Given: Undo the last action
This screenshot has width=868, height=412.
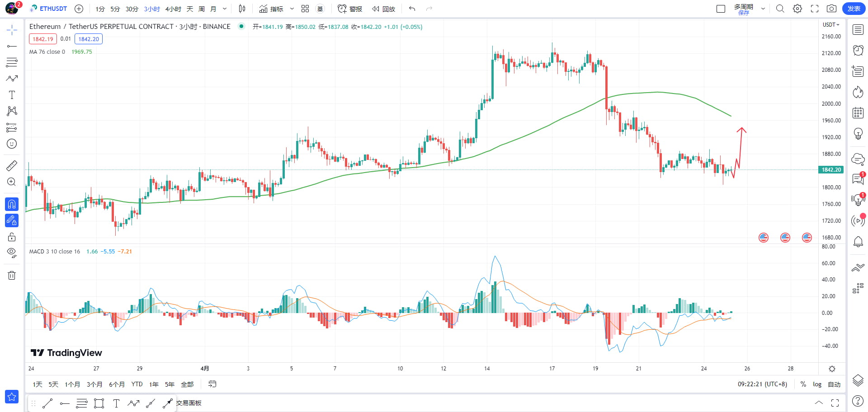Looking at the screenshot, I should click(x=412, y=9).
